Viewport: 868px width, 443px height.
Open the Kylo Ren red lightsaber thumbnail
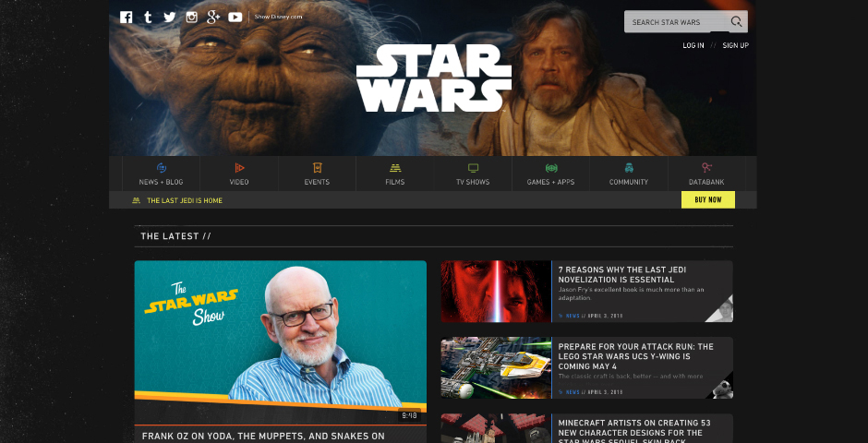tap(496, 292)
